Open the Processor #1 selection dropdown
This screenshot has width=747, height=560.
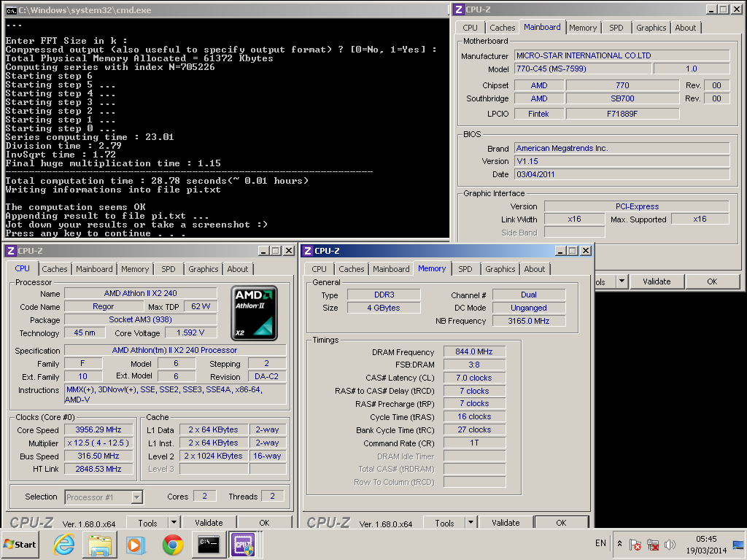(x=136, y=497)
